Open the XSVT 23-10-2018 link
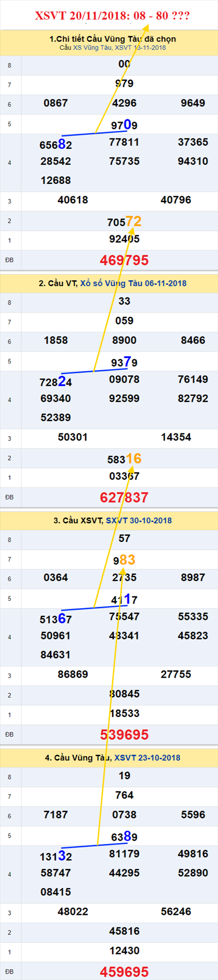This screenshot has width=218, height=980. pos(147,757)
